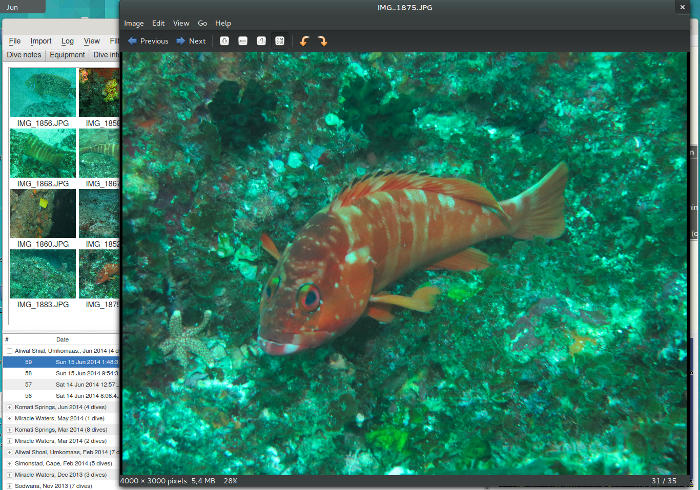Rotate image clockwise with orange arrow
The height and width of the screenshot is (490, 700).
click(x=322, y=41)
